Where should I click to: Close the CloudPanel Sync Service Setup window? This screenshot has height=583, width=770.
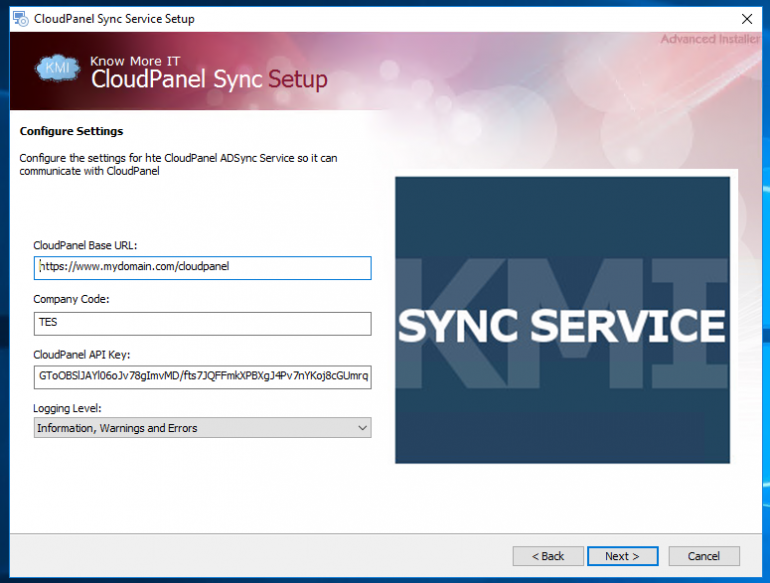pos(746,19)
